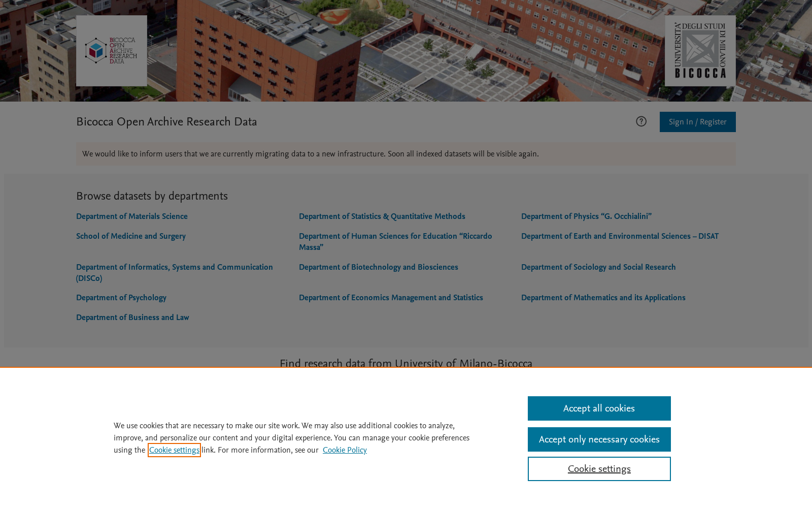Click the 'Browse datasets by departments' heading
The height and width of the screenshot is (508, 812).
[152, 196]
